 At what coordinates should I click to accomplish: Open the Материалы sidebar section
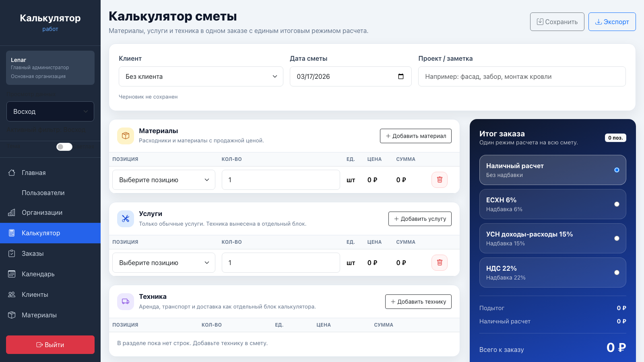point(39,315)
